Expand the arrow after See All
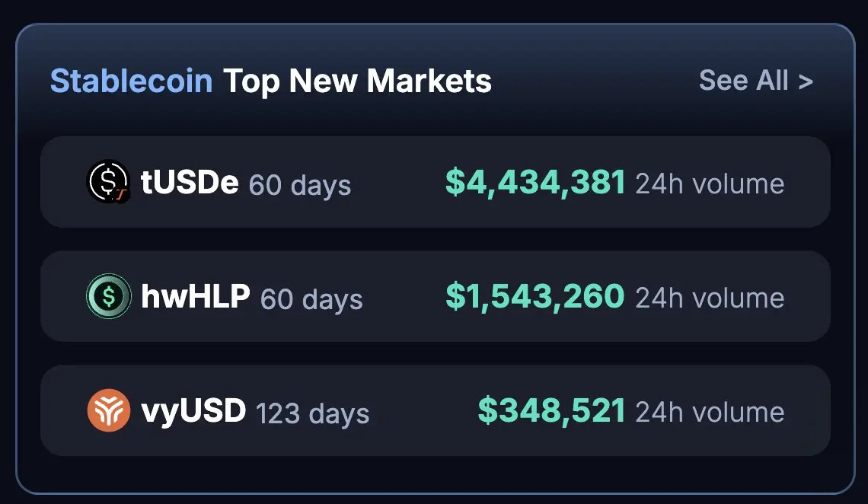Image resolution: width=868 pixels, height=504 pixels. pos(806,82)
